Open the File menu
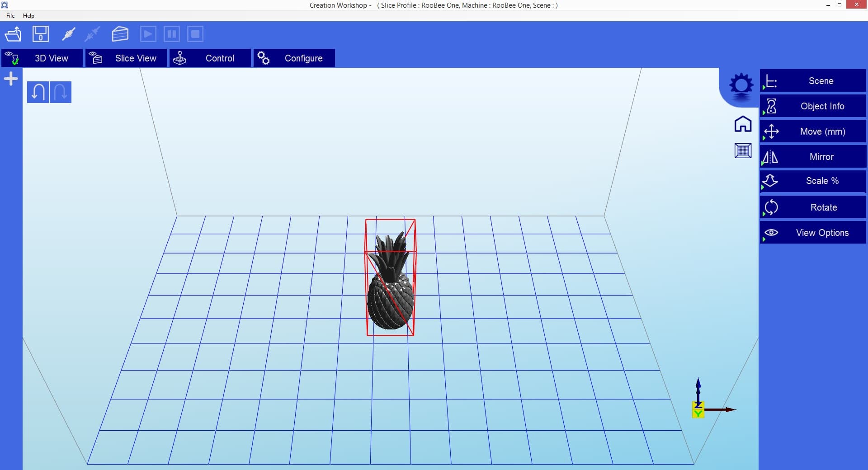The width and height of the screenshot is (868, 470). pos(10,15)
